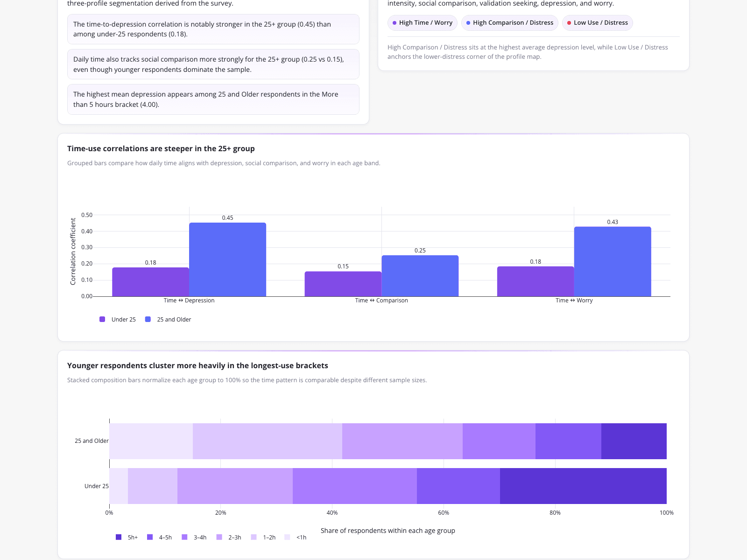Select the High Time / Worry profile chip
747x560 pixels.
[x=423, y=23]
